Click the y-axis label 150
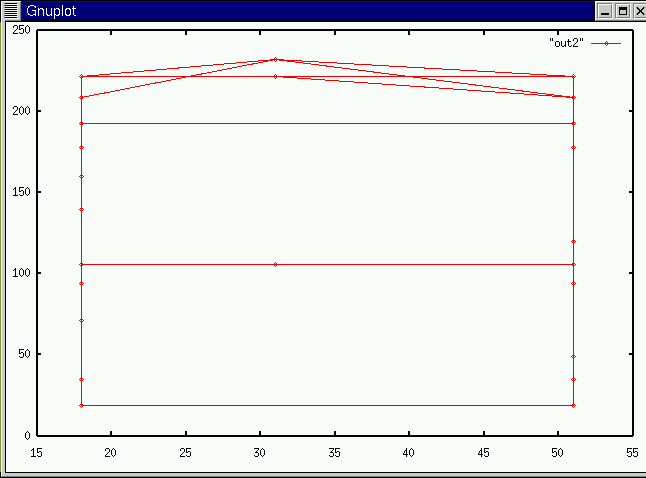This screenshot has width=646, height=478. (21, 192)
